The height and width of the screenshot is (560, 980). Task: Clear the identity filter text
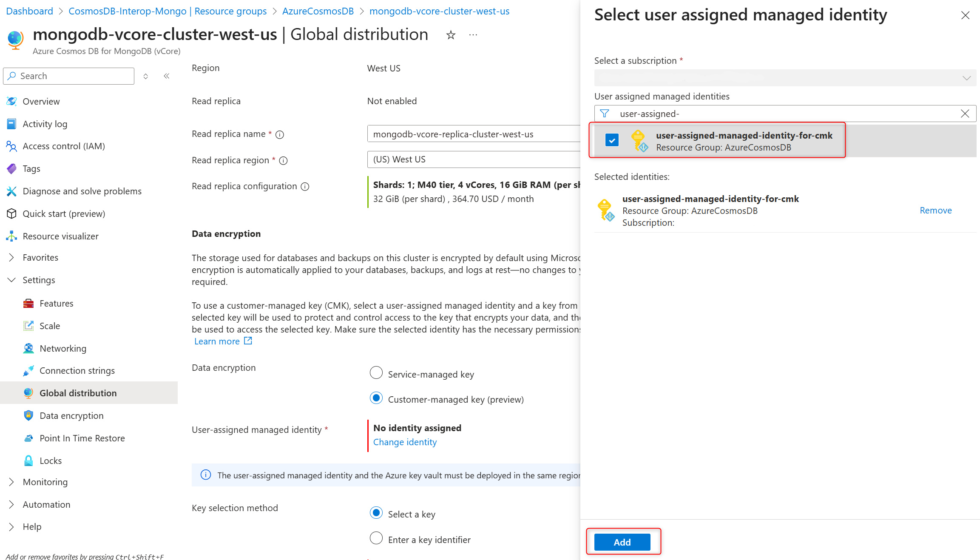(965, 114)
